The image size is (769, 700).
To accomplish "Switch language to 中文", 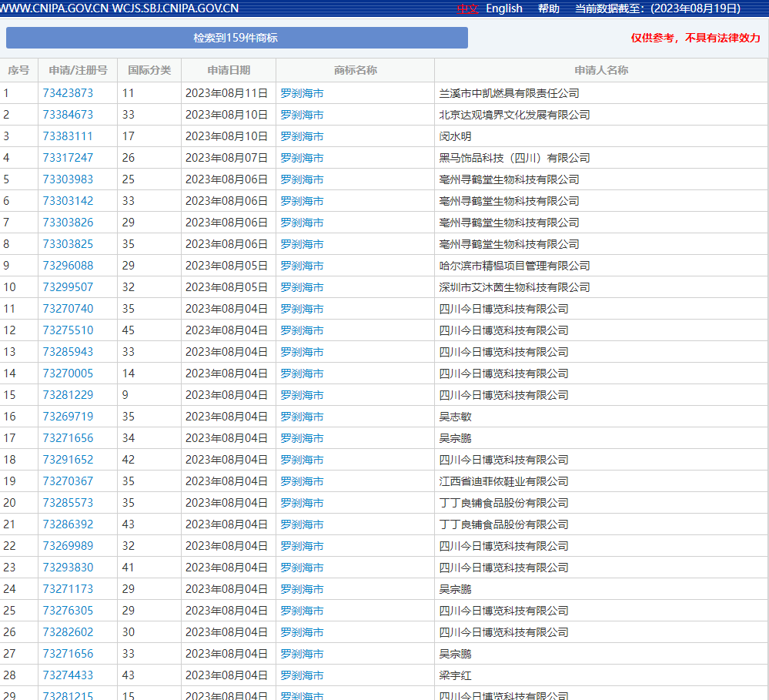I will (x=467, y=8).
